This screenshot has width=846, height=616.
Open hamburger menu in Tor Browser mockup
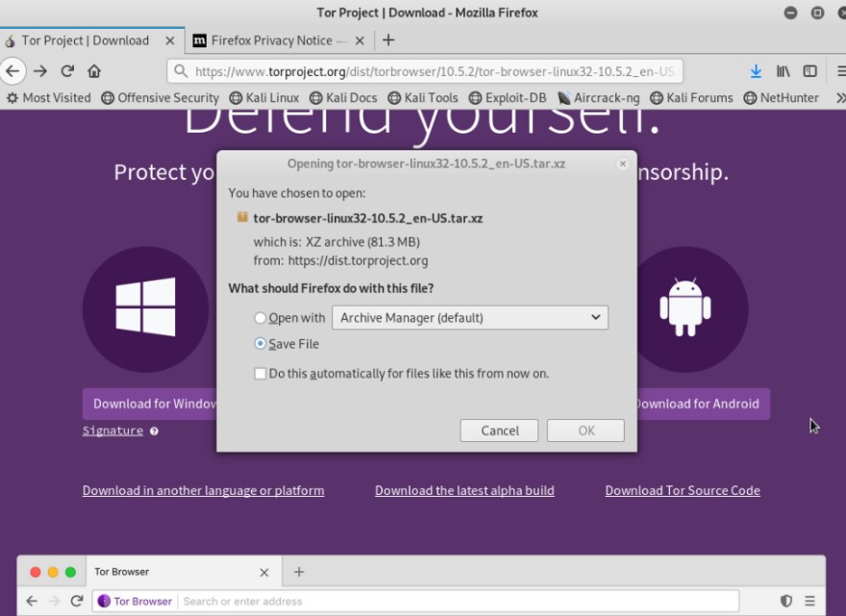(x=809, y=601)
